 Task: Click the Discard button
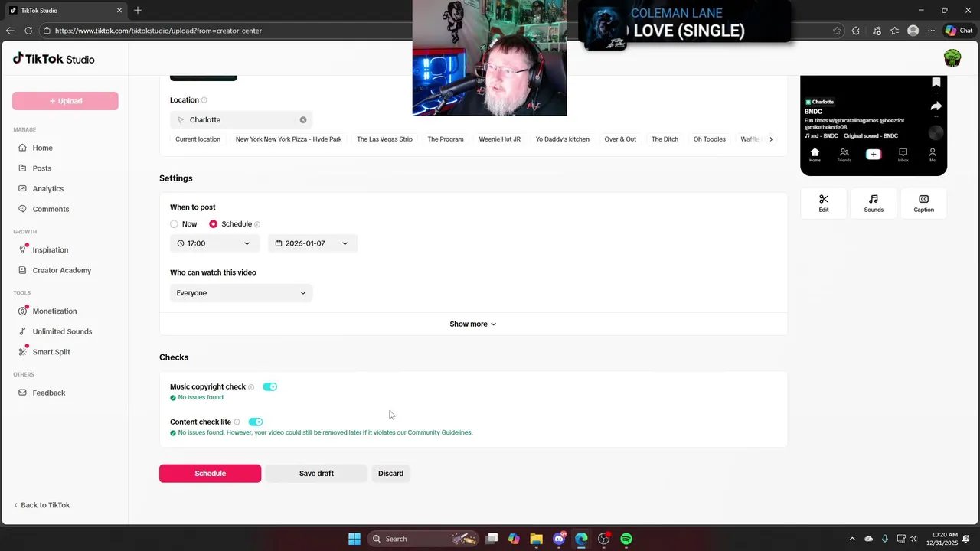tap(390, 474)
